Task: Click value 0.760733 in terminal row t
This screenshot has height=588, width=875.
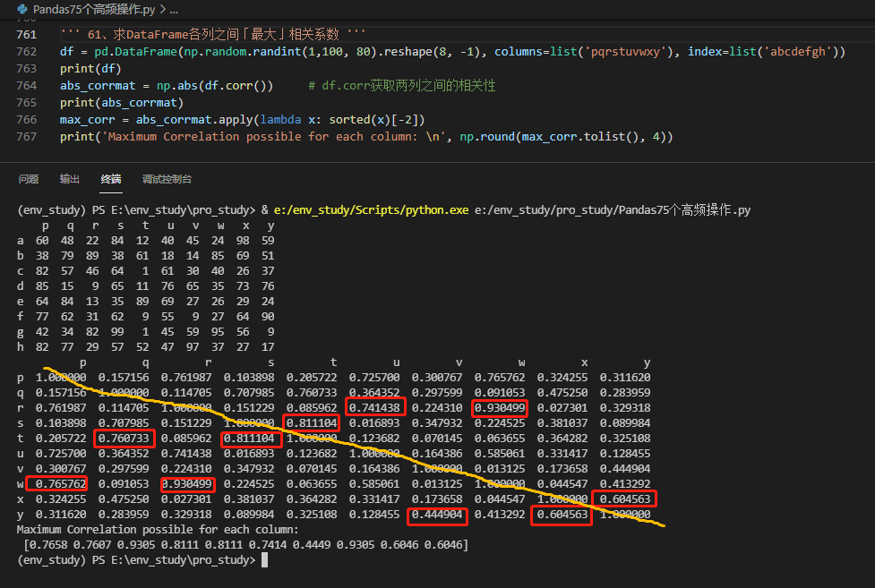Action: [x=124, y=439]
